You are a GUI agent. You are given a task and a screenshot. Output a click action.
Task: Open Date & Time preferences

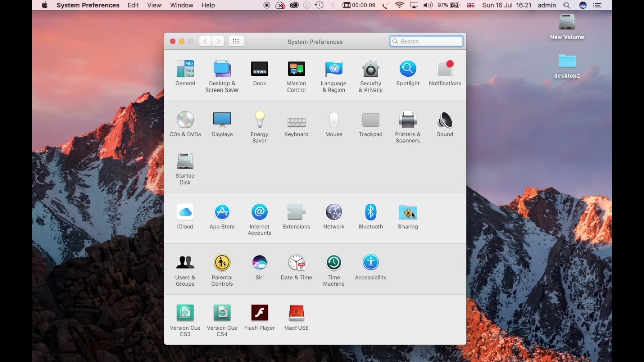pos(296,267)
